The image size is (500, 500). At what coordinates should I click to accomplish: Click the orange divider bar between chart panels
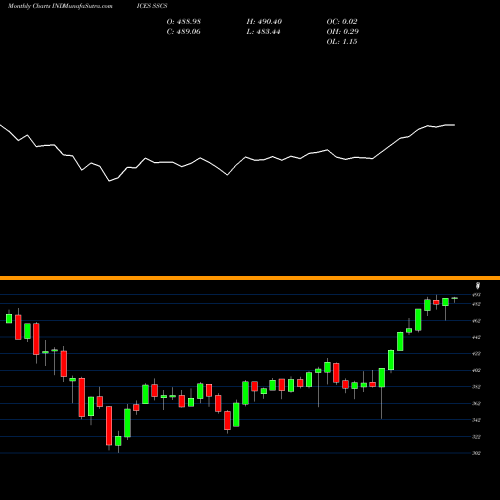tap(250, 278)
